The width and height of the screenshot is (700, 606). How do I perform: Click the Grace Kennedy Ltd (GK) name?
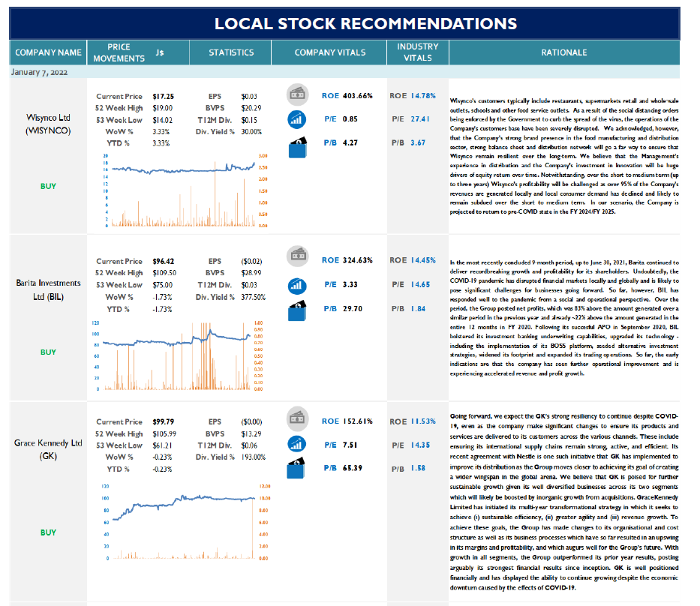48,449
